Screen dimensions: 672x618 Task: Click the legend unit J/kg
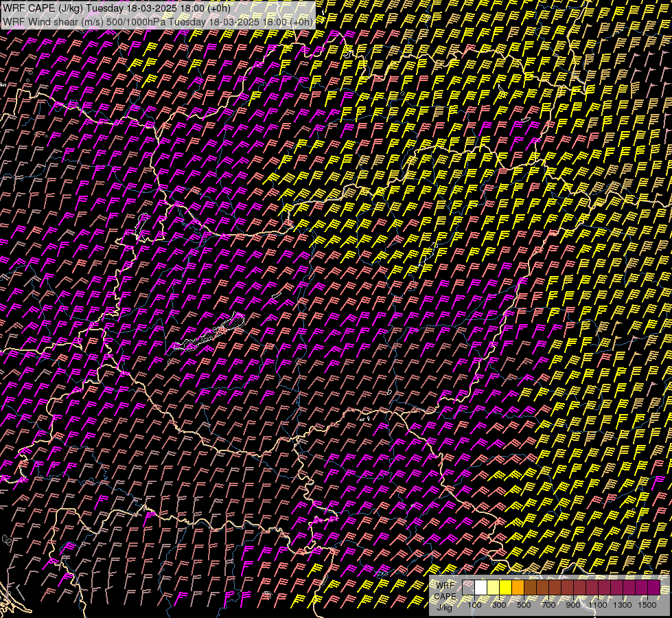pos(444,607)
